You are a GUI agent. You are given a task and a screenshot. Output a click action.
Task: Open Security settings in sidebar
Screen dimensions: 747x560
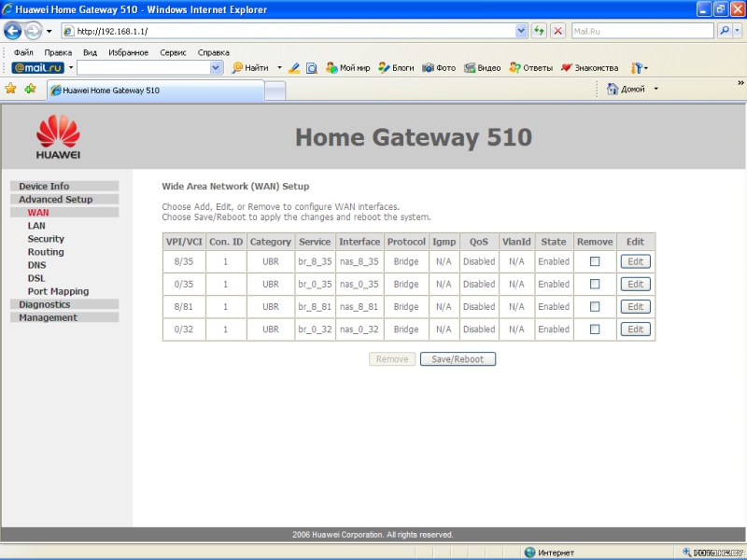(x=46, y=239)
